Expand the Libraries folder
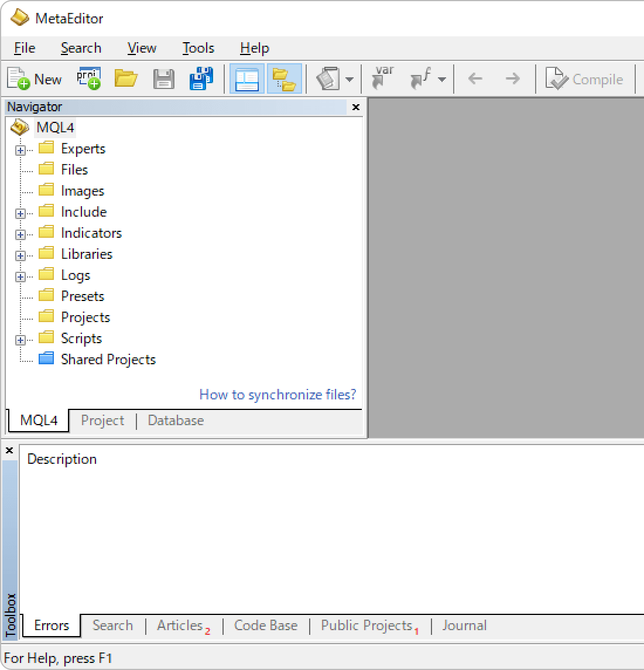This screenshot has width=644, height=670. [20, 255]
